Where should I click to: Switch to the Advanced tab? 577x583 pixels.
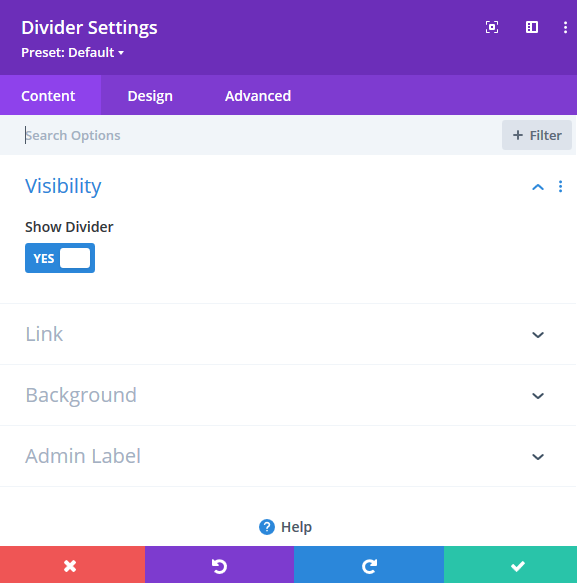(258, 96)
